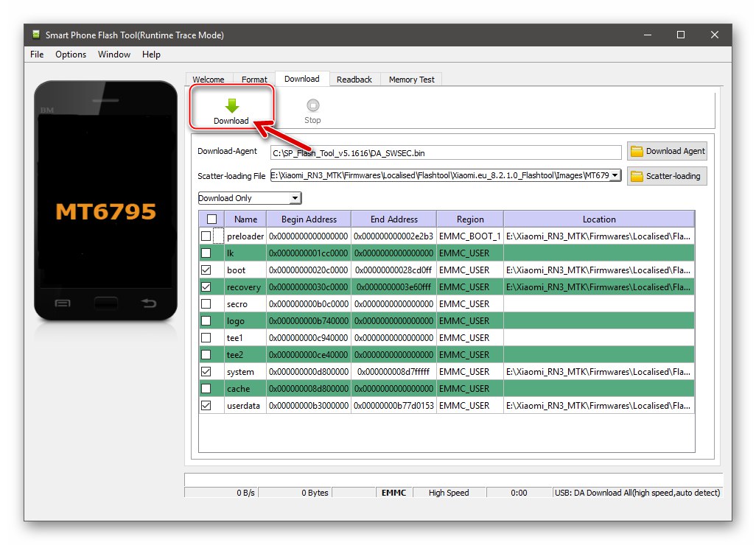Click the userdata location path cell
The width and height of the screenshot is (756, 545).
[x=599, y=405]
